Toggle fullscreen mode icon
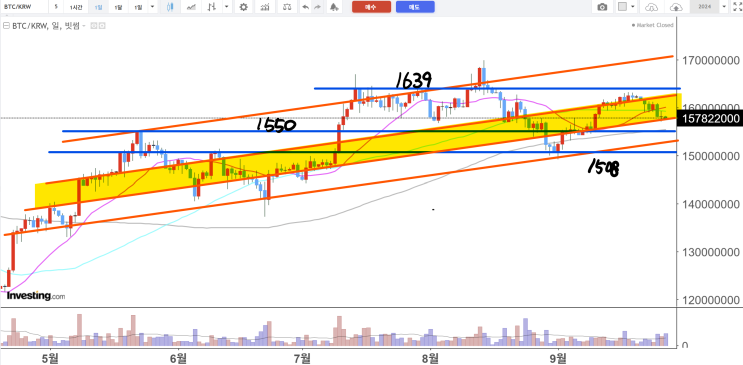This screenshot has width=743, height=365. click(737, 7)
